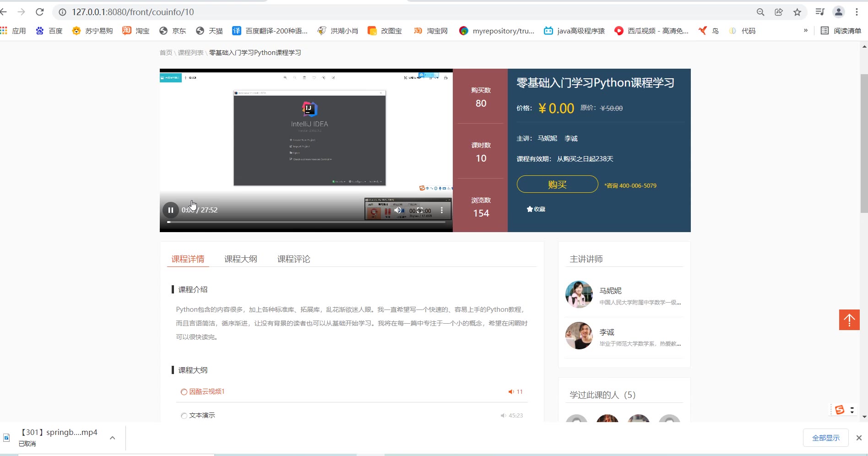Close the downloads bar
The image size is (868, 456).
[859, 438]
